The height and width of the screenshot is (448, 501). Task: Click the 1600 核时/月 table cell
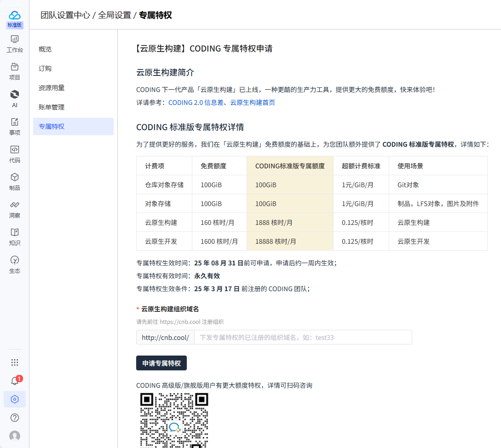(219, 241)
